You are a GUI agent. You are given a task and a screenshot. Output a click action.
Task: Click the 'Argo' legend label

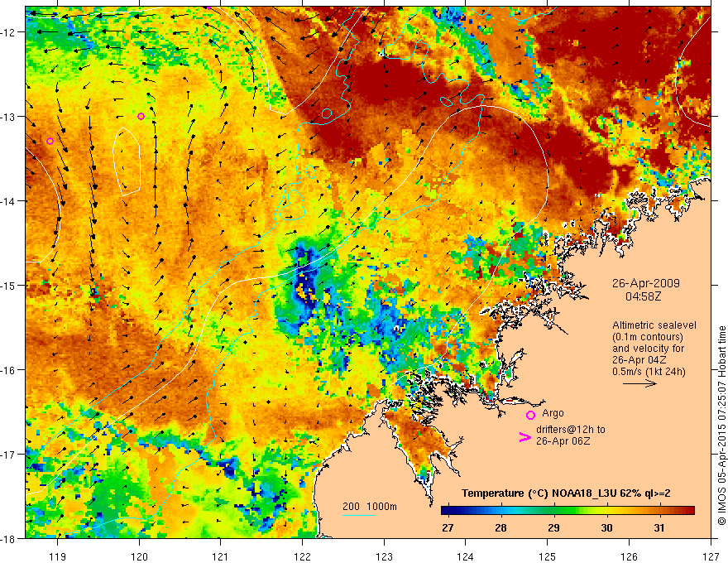tap(553, 413)
